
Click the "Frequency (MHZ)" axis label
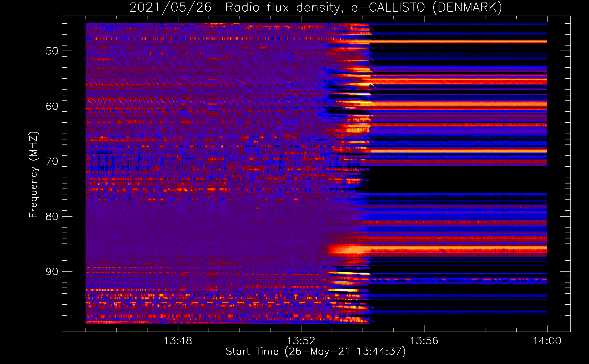coord(33,175)
